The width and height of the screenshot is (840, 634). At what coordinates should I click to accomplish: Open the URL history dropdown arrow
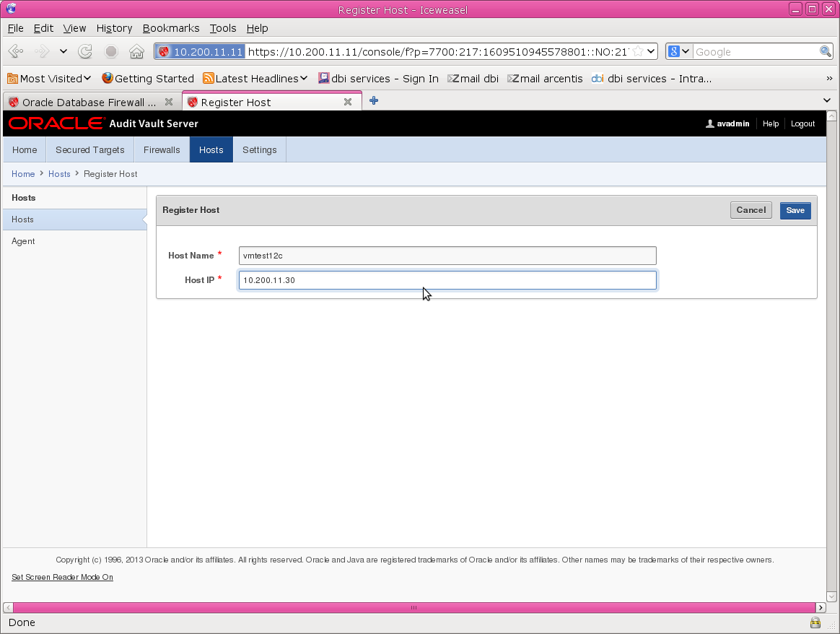point(651,51)
